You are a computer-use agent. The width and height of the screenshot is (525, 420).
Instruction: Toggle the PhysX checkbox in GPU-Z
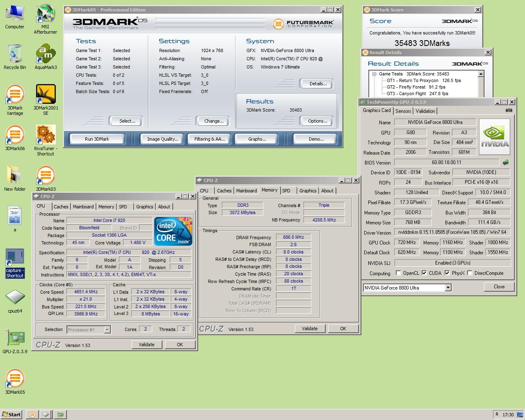[x=447, y=273]
